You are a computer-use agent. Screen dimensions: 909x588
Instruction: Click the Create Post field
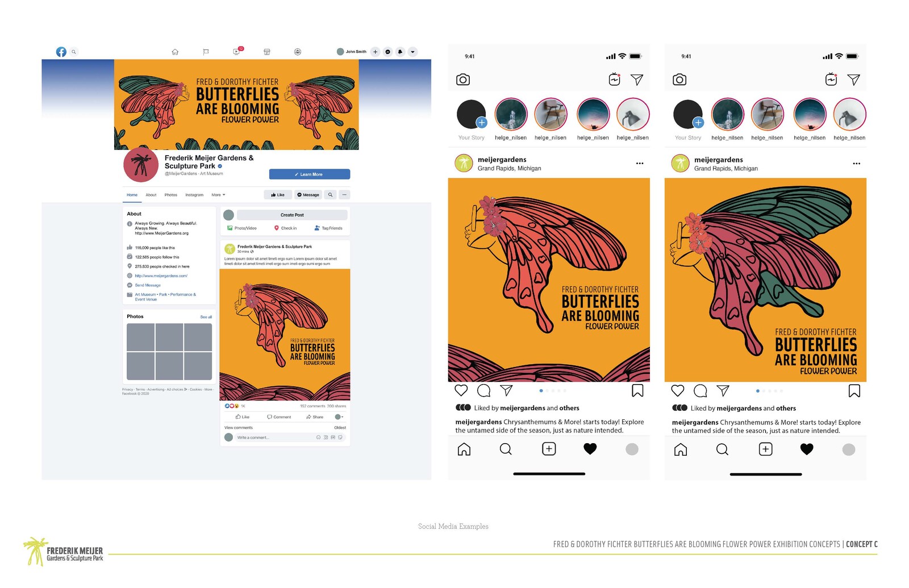292,215
